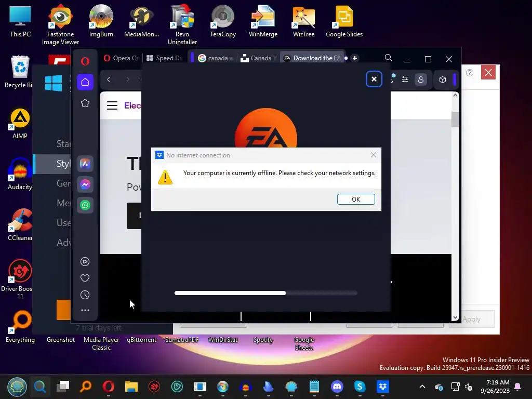The image size is (532, 399).
Task: Open Opera's home Speed Dial sidebar icon
Action: coord(85,82)
